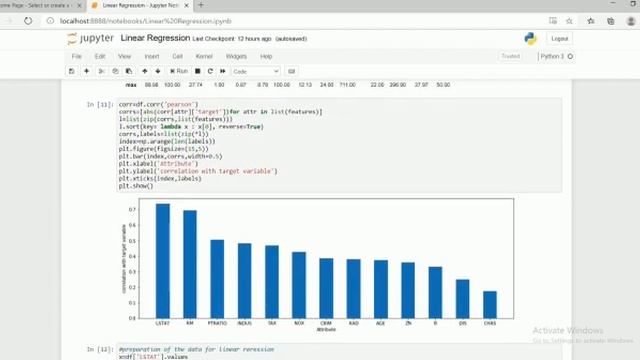Screen dimensions: 640x360
Task: Click the RM bar in the chart
Action: point(190,264)
